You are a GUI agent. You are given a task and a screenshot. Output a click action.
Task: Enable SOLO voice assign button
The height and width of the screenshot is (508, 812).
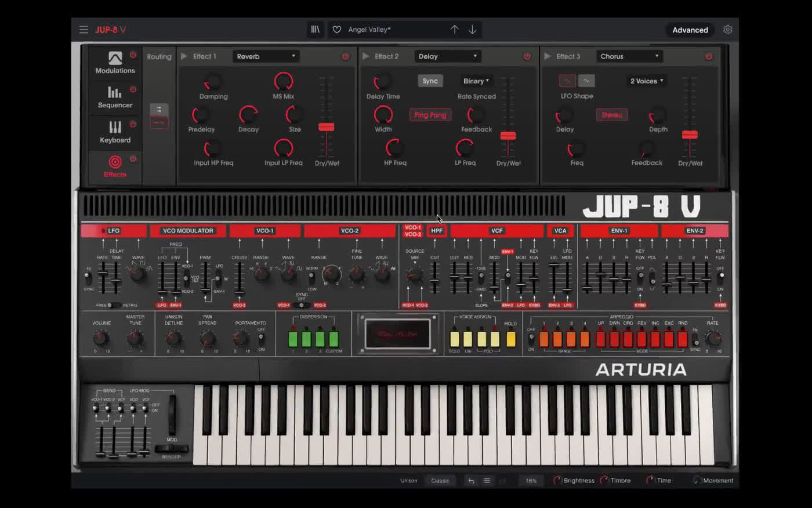point(454,339)
